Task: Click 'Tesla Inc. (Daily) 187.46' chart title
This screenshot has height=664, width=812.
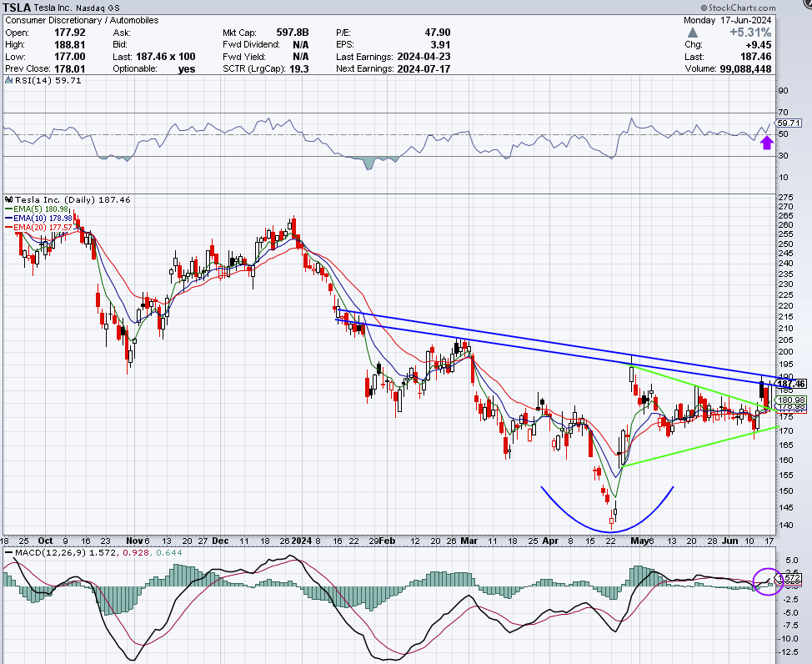Action: coord(73,199)
